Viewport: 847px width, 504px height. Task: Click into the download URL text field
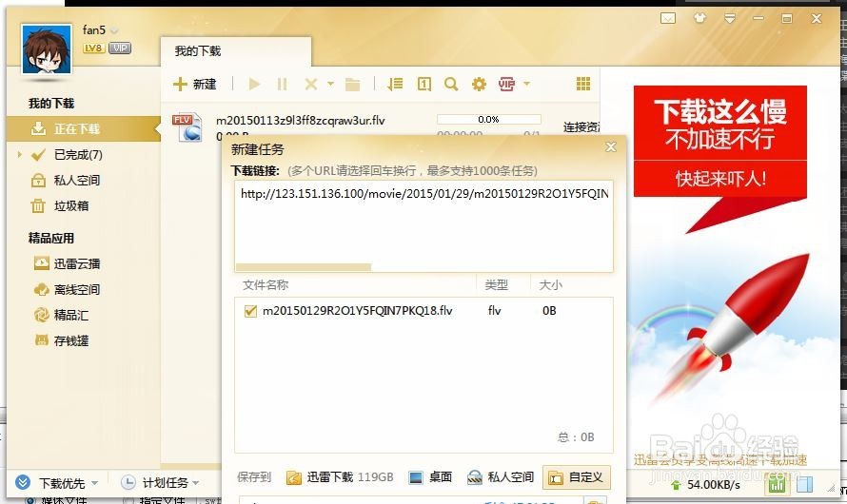[x=424, y=226]
